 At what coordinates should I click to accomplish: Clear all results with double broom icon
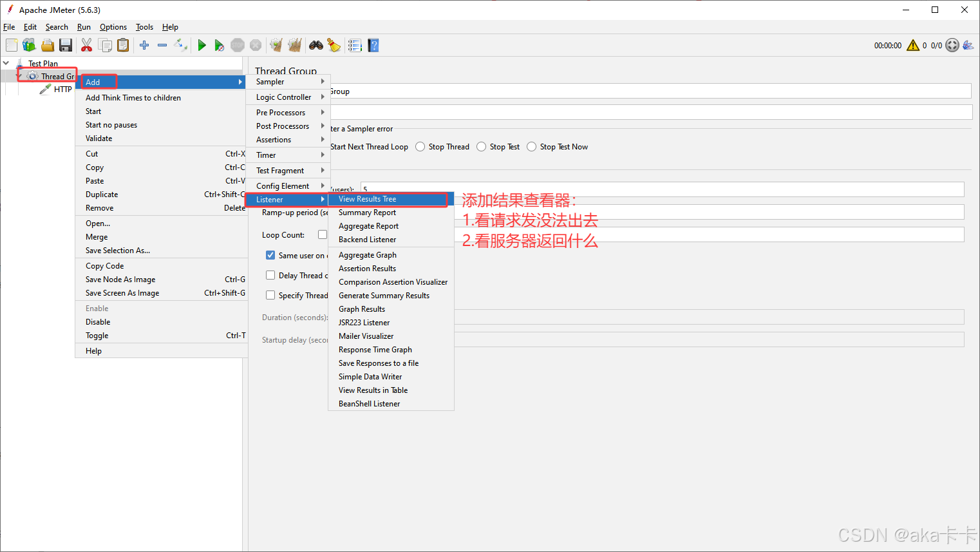click(x=294, y=45)
